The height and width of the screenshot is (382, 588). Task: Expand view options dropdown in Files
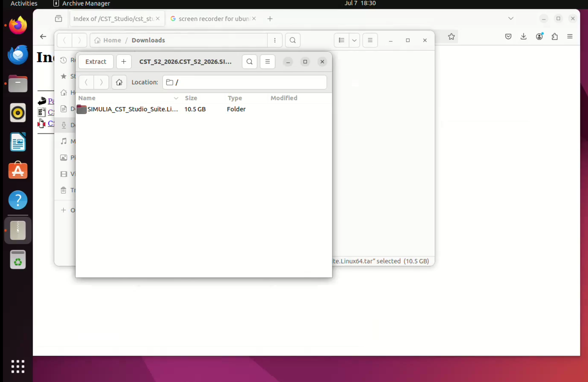pyautogui.click(x=354, y=40)
